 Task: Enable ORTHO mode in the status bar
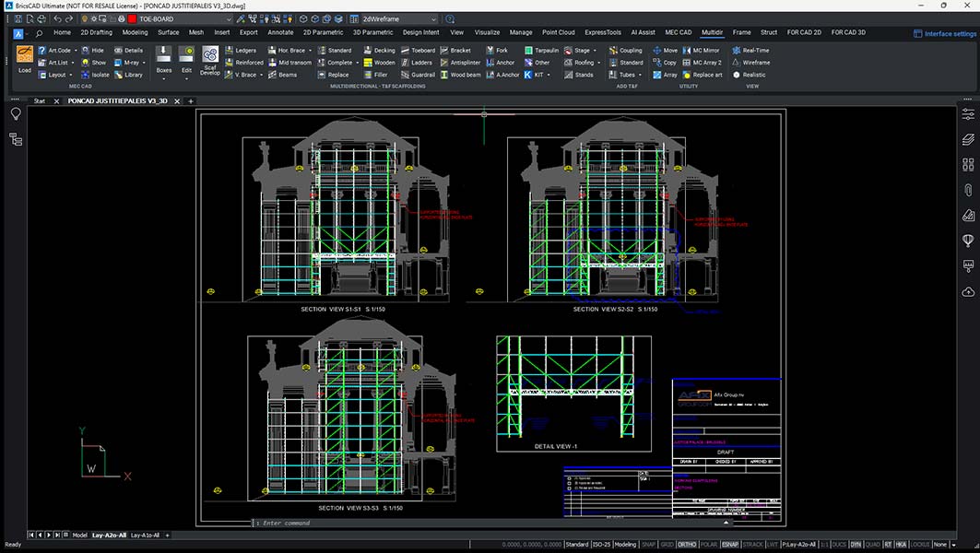(x=686, y=544)
